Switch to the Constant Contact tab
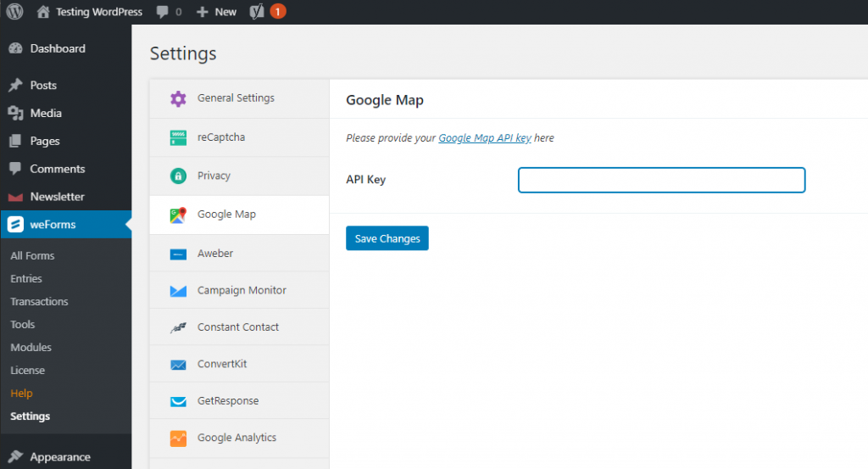 click(237, 327)
